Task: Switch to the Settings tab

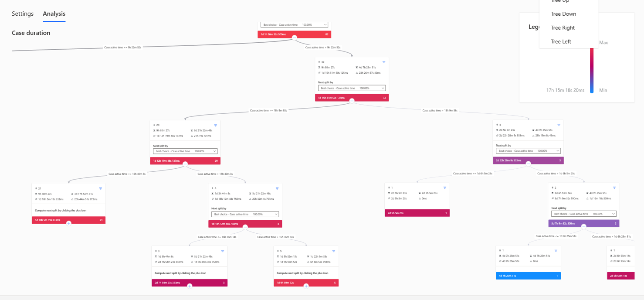Action: coord(23,14)
